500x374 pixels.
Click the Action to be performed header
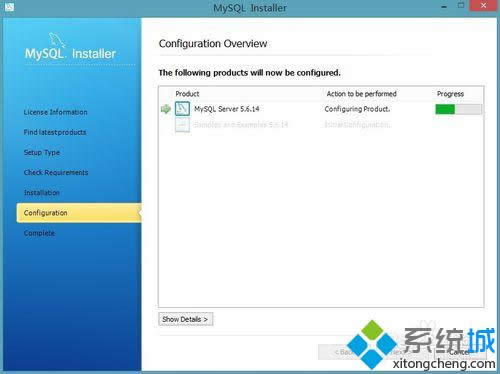point(361,94)
